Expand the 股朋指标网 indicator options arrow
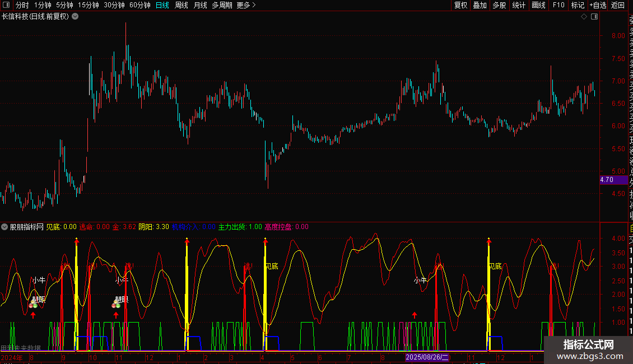This screenshot has width=633, height=364. [4, 227]
